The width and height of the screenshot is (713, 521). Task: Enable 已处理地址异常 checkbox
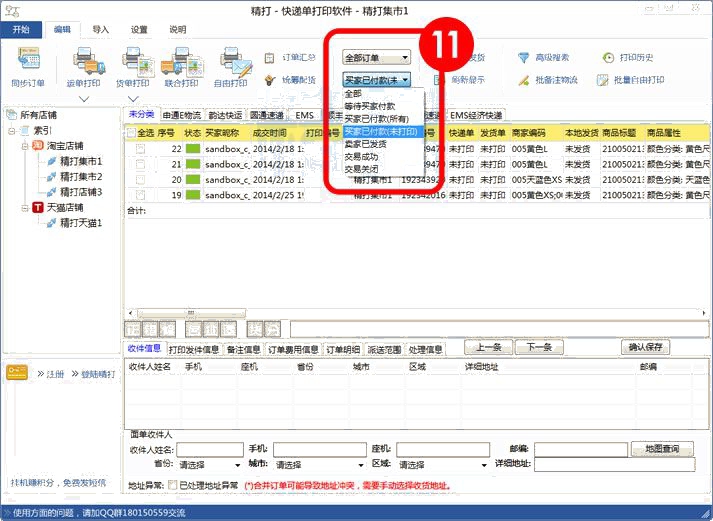tap(172, 485)
